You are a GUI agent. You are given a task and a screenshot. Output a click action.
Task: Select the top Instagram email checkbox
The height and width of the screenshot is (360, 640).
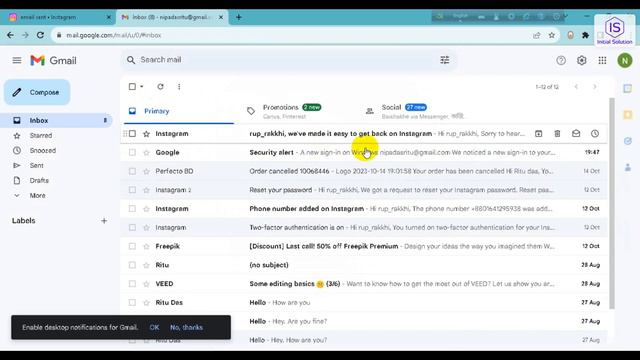coord(132,133)
